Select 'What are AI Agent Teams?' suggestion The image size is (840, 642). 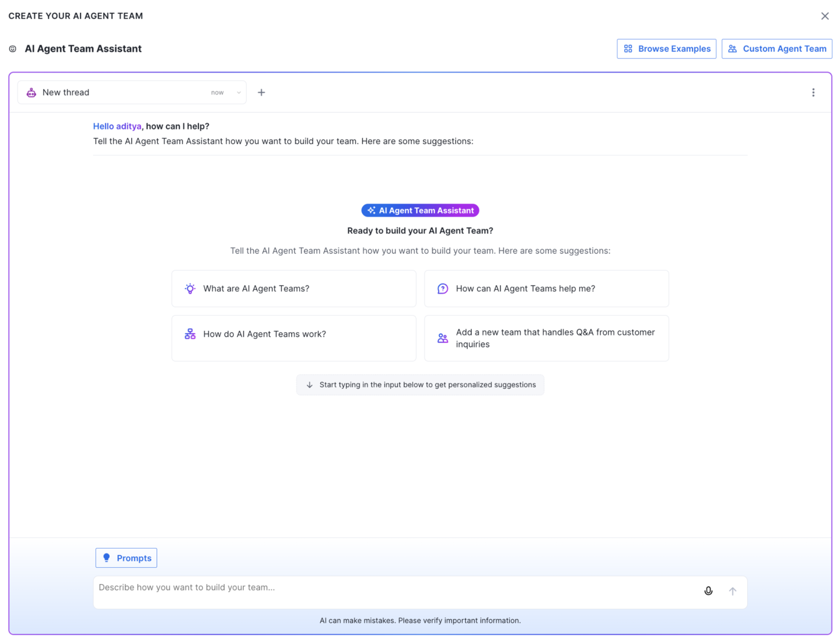point(294,289)
